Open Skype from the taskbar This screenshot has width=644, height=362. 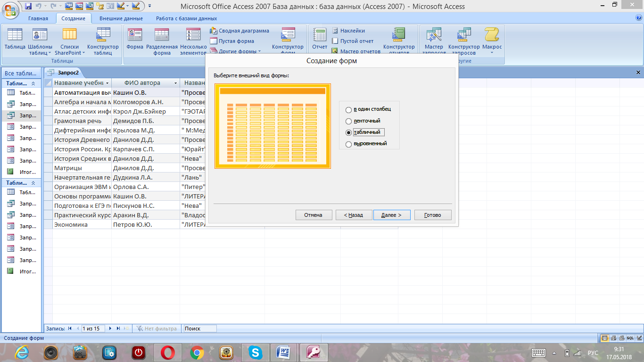click(x=256, y=352)
